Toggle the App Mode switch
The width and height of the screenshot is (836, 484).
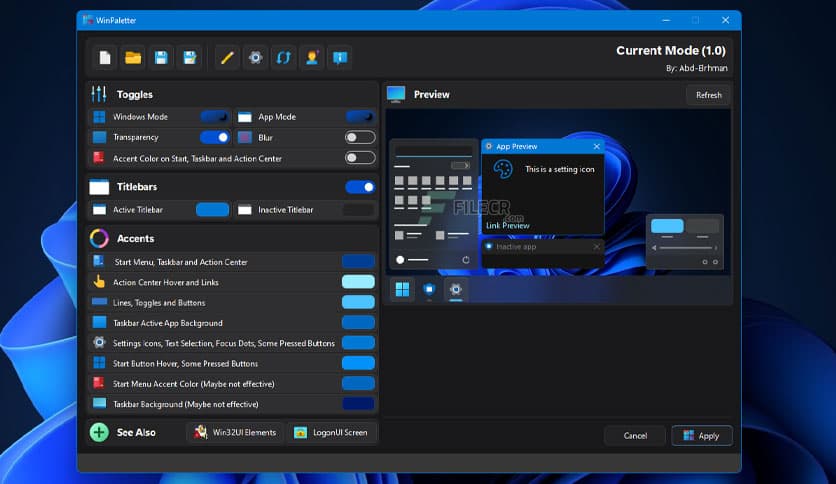click(x=360, y=117)
